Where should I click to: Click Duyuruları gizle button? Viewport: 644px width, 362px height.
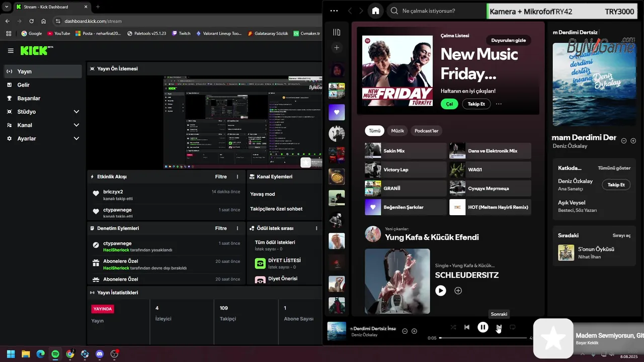click(x=509, y=40)
